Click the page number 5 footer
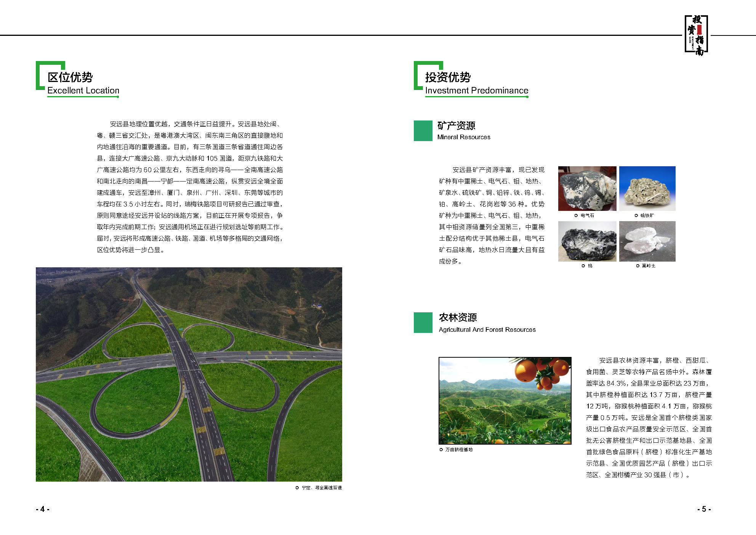Screen dimensions: 756x535 click(704, 509)
